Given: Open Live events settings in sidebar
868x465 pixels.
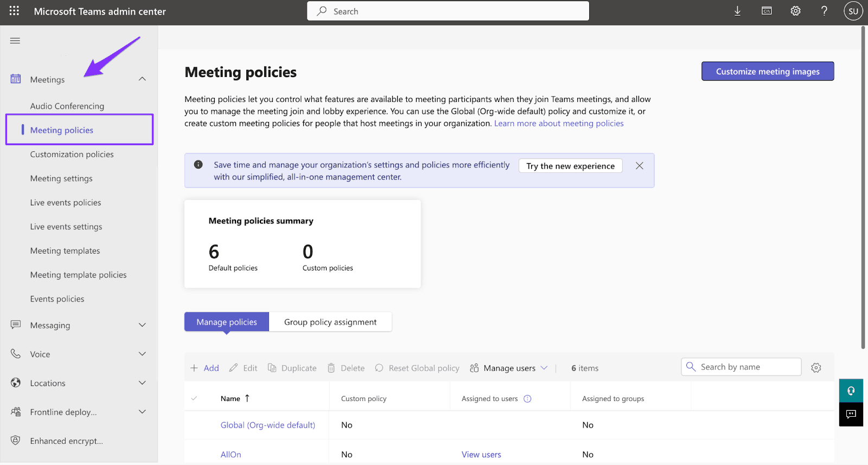Looking at the screenshot, I should 66,227.
